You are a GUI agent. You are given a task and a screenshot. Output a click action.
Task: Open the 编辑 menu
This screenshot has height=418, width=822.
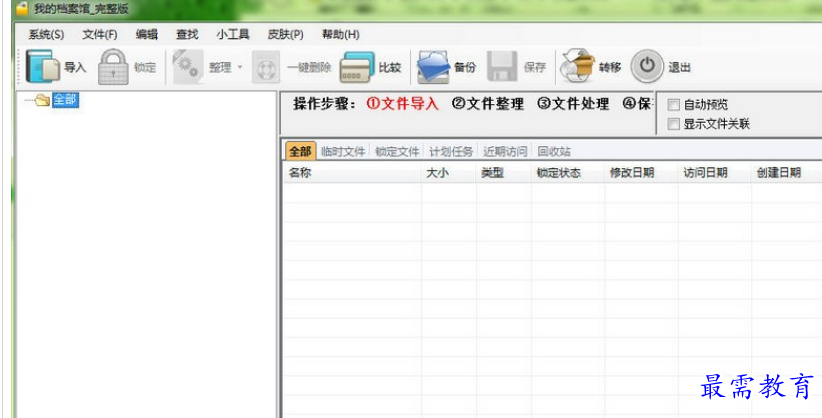point(147,35)
